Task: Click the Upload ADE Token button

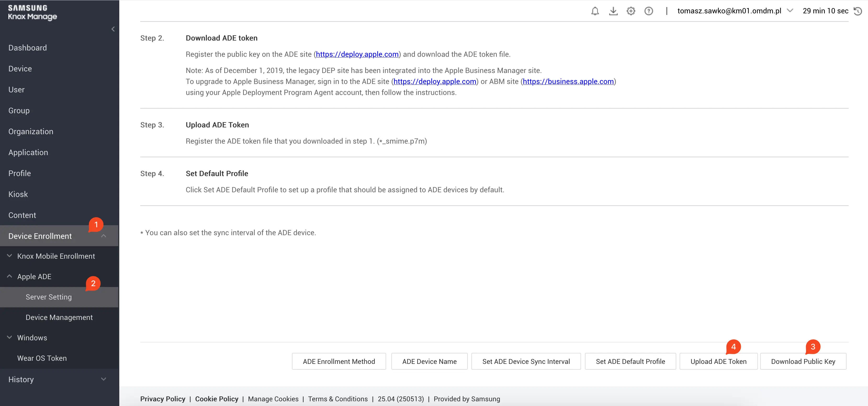Action: [718, 361]
